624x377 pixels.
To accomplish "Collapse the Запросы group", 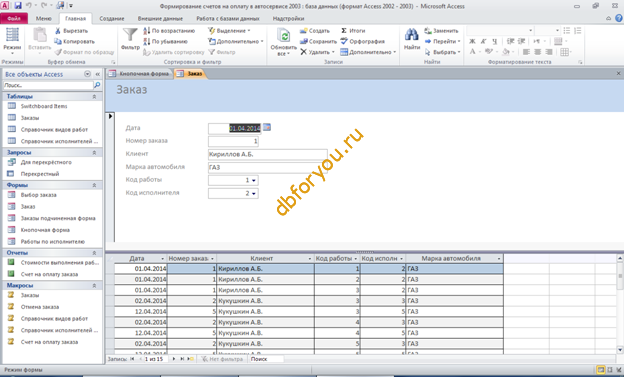I will click(94, 153).
